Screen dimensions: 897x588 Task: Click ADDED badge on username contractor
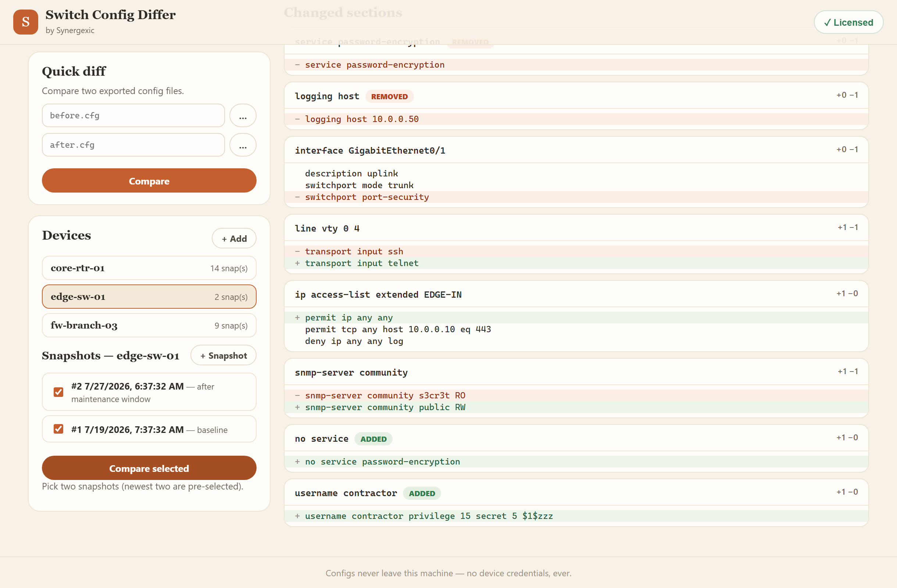[x=422, y=493]
